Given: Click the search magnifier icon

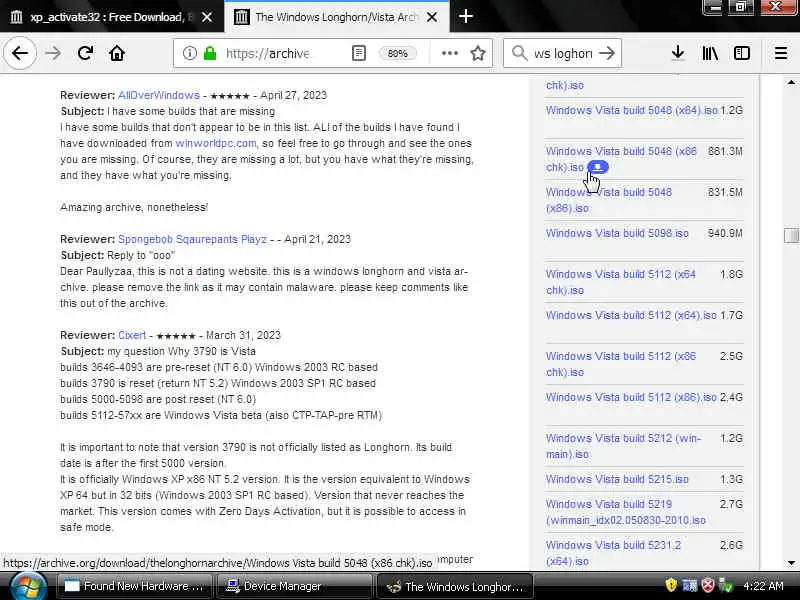Looking at the screenshot, I should (x=519, y=53).
